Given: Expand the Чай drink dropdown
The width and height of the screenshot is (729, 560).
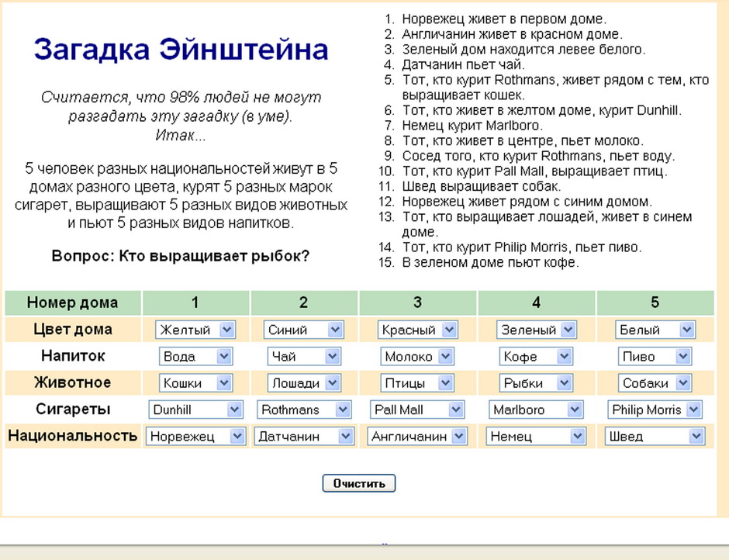Looking at the screenshot, I should click(303, 357).
